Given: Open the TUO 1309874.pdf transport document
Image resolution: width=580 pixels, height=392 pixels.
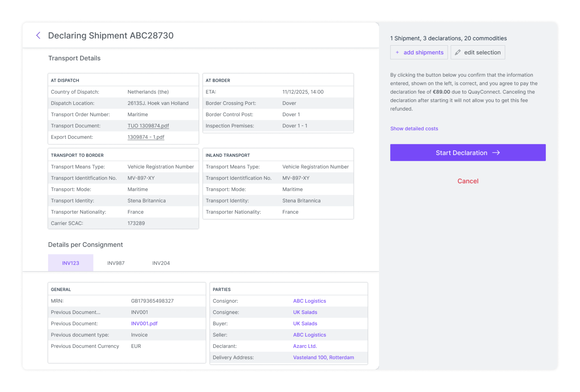Looking at the screenshot, I should coord(148,126).
